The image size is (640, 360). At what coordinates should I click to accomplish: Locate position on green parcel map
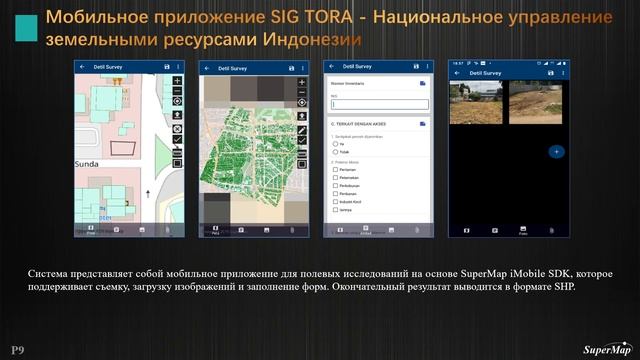302,102
